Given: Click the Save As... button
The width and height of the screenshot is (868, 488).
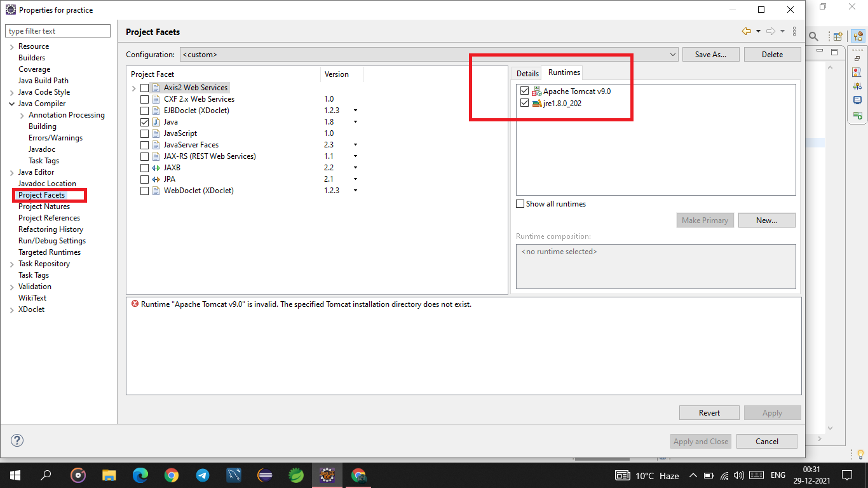Looking at the screenshot, I should (710, 55).
